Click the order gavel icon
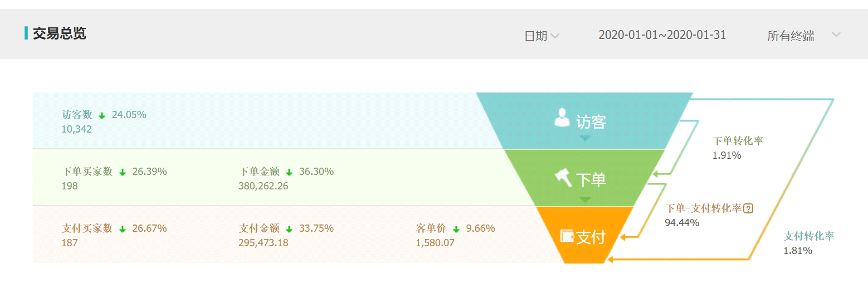Viewport: 868px width, 283px height. (x=563, y=178)
